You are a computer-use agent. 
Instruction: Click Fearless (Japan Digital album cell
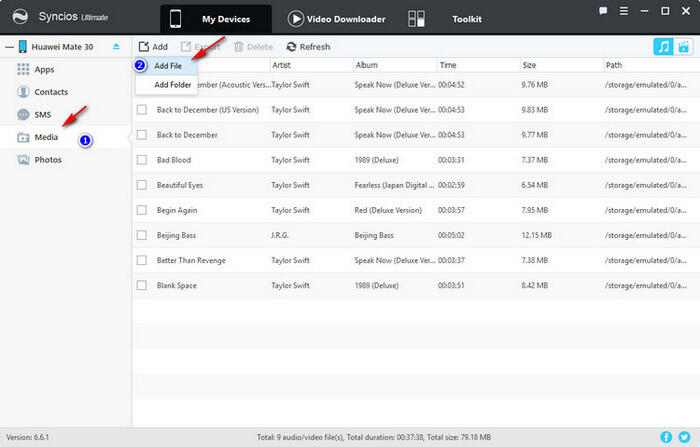click(x=394, y=185)
